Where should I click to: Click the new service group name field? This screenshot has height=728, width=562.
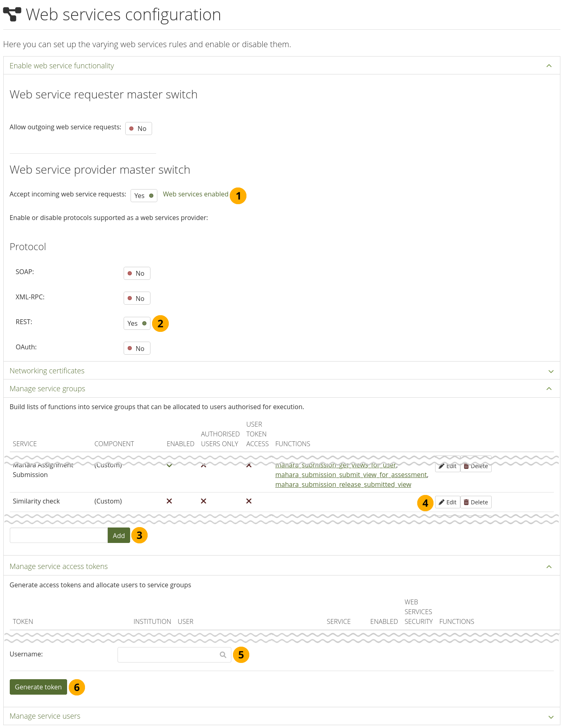59,536
